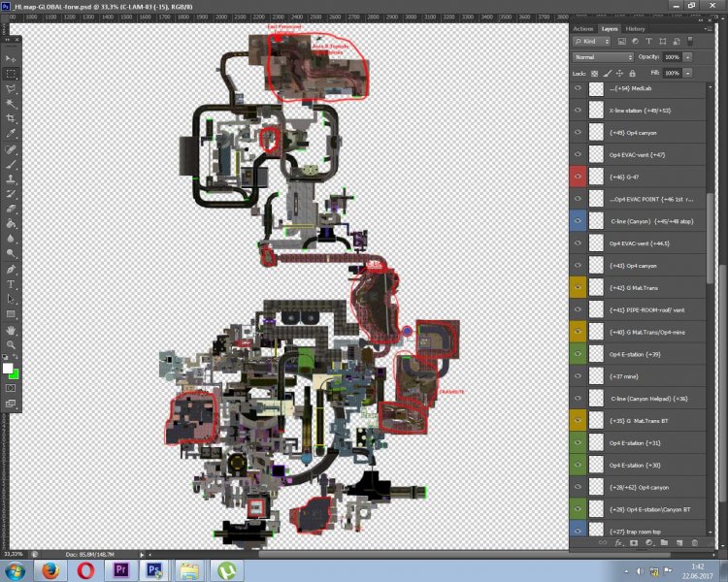Viewport: 728px width, 582px height.
Task: Select the Polygonal Lasso tool
Action: (11, 88)
